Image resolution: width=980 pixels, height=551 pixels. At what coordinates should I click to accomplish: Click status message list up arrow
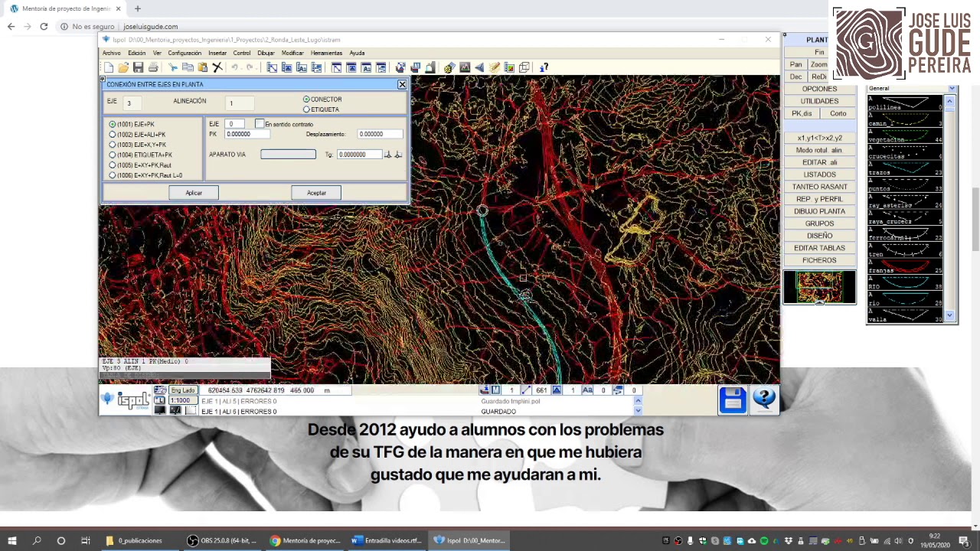[x=638, y=401]
